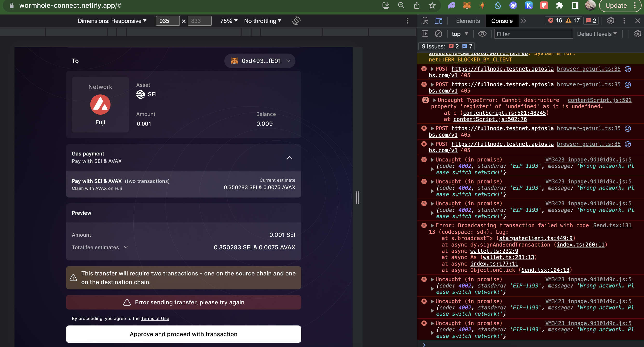Screen dimensions: 644x347
Task: Click the find-in-page magnifier icon
Action: click(x=401, y=5)
